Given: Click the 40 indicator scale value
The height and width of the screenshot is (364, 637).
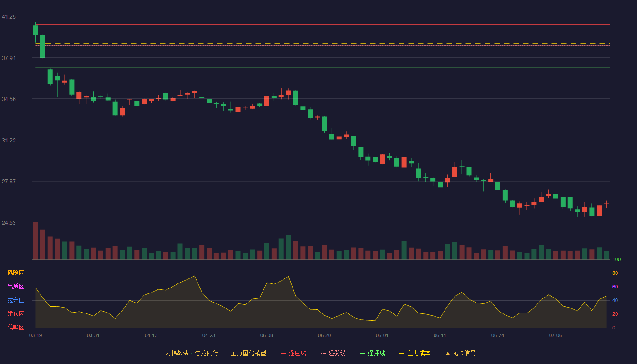Looking at the screenshot, I should (x=615, y=300).
